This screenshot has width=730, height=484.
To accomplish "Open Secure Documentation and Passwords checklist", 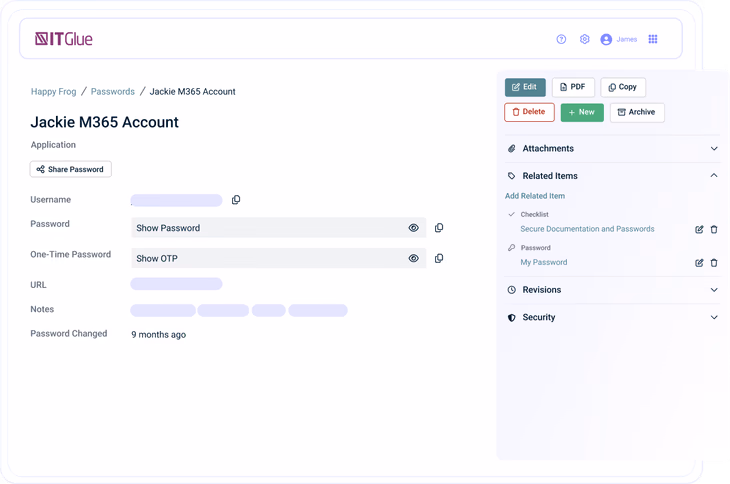I will click(587, 229).
